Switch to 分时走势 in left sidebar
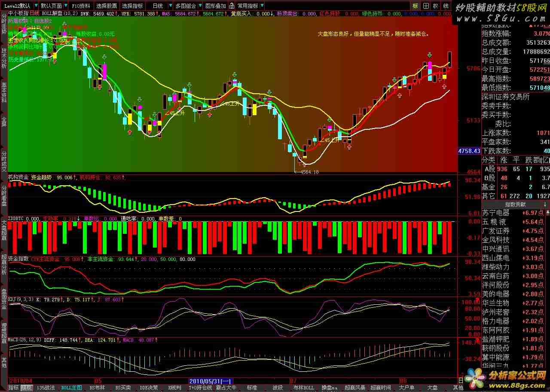 coord(4,24)
